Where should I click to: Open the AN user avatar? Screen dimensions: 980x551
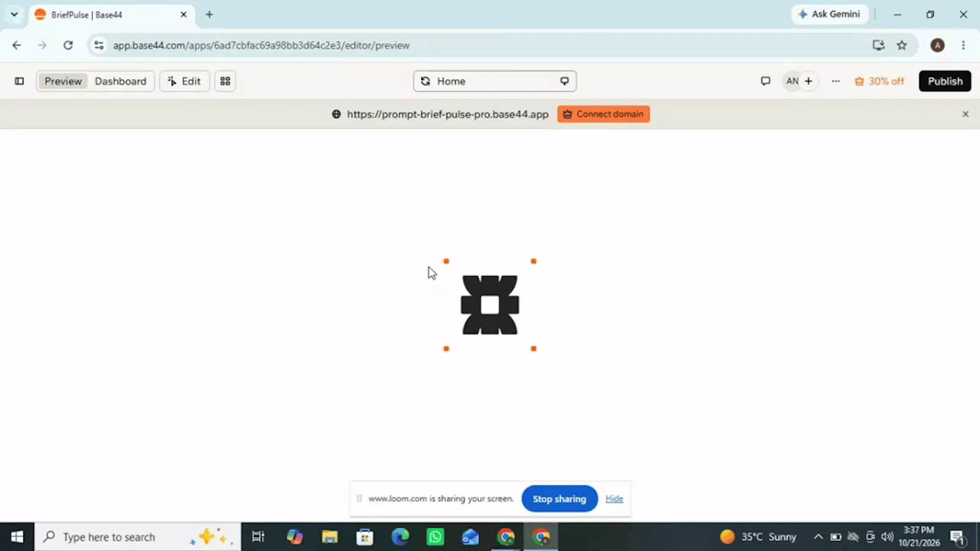point(792,81)
